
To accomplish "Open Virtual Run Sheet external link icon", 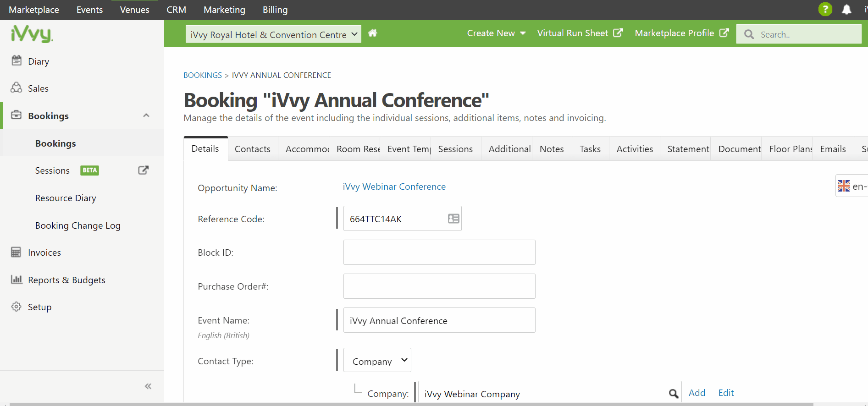I will coord(618,33).
